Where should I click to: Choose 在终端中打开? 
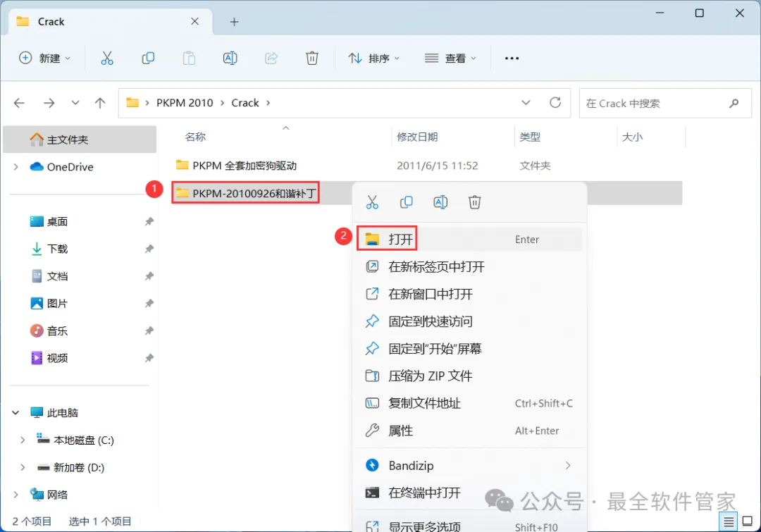tap(469, 493)
